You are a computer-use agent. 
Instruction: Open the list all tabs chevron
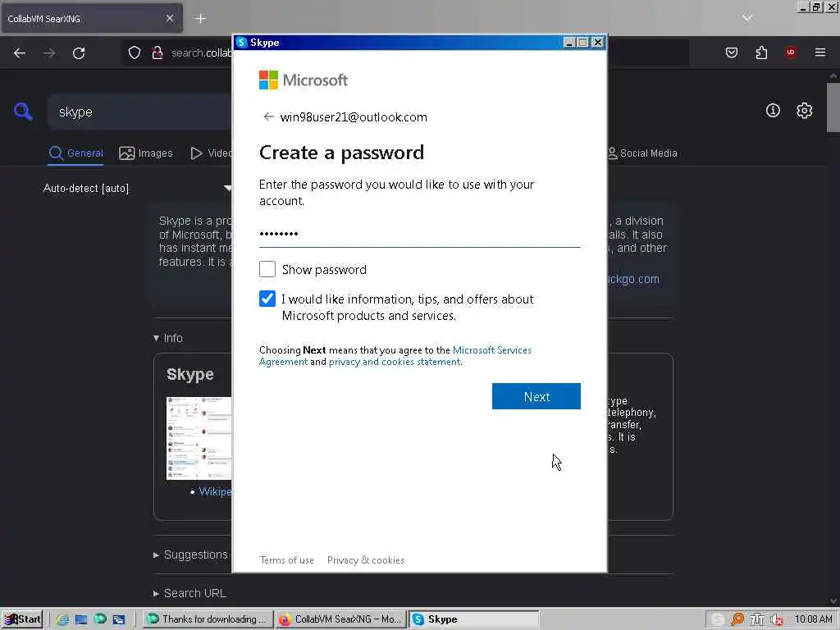coord(747,18)
